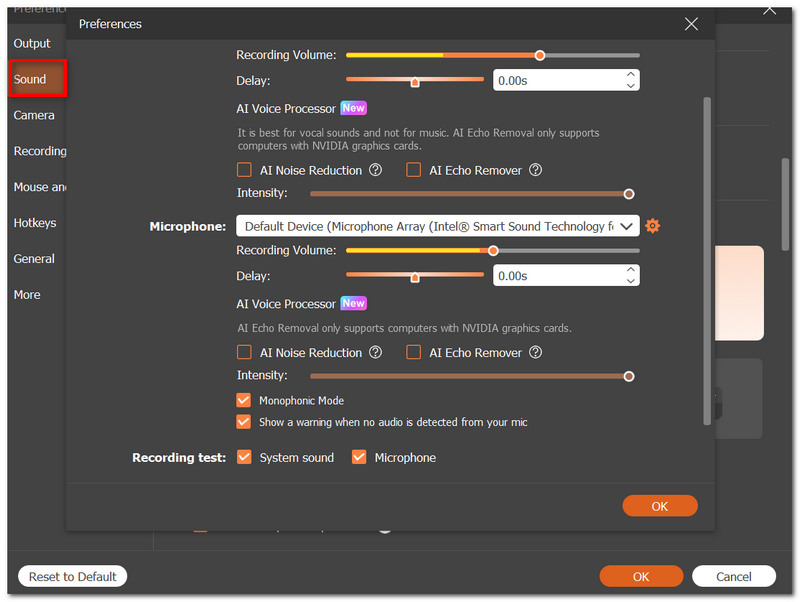This screenshot has height=602, width=800.
Task: Switch to General preferences
Action: (x=34, y=259)
